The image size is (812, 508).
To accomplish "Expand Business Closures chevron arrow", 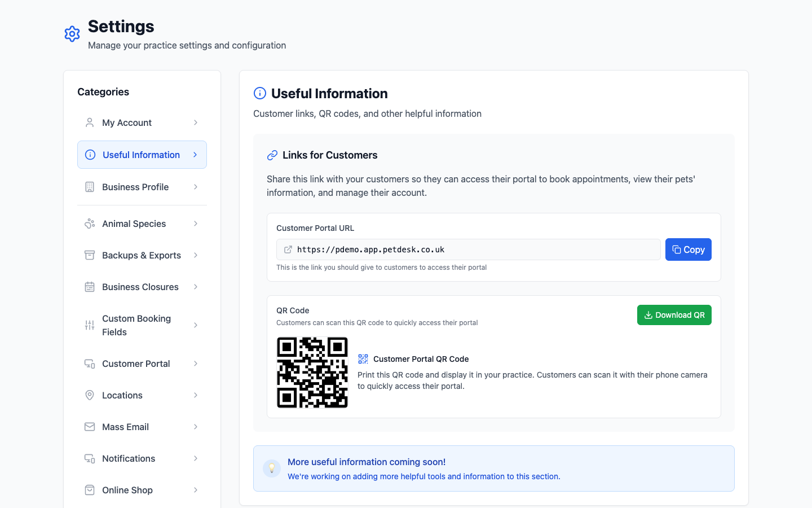I will tap(196, 287).
